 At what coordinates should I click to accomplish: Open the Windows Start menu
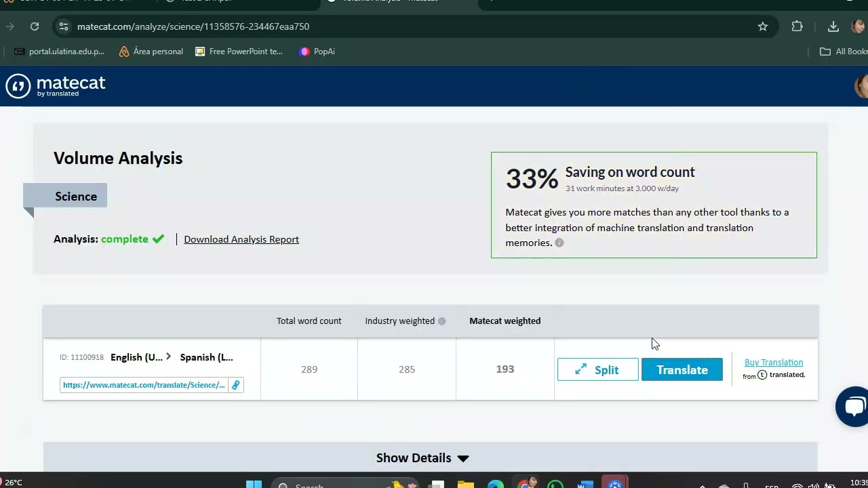coord(254,484)
